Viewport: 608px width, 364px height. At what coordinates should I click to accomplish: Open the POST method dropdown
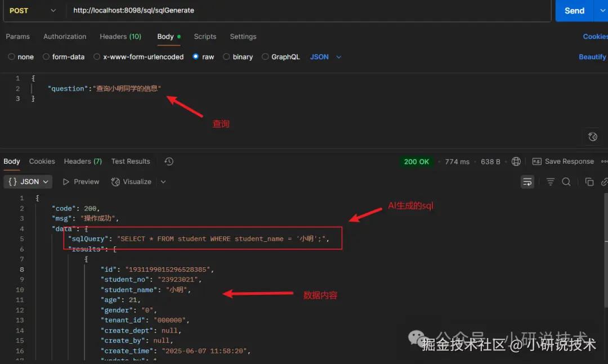33,11
